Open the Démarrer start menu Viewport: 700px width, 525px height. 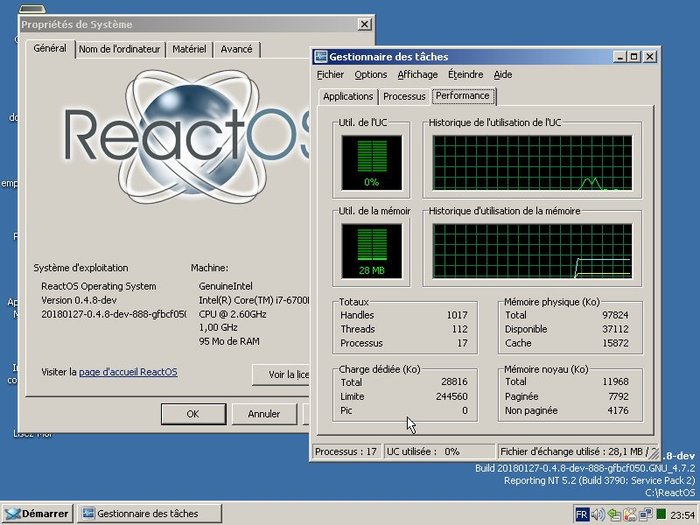pyautogui.click(x=37, y=514)
